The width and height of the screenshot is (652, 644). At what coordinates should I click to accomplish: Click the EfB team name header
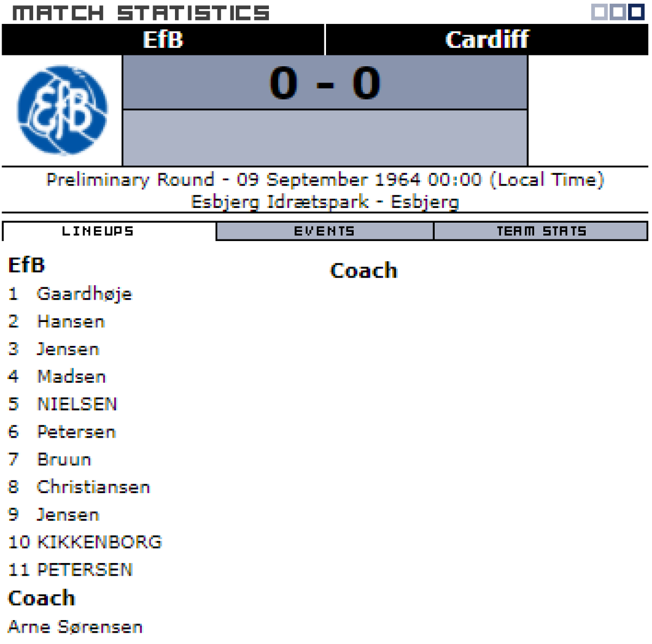(x=163, y=40)
